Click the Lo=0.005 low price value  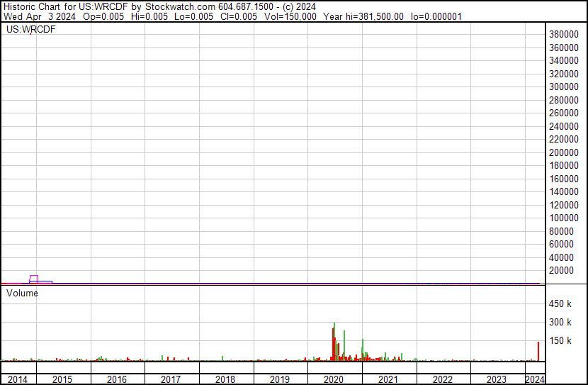click(x=193, y=16)
